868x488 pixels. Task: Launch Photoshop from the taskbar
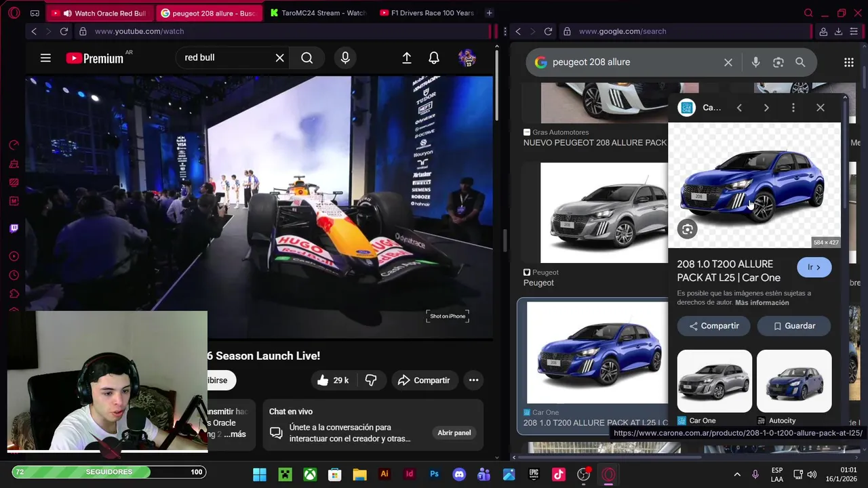point(434,474)
